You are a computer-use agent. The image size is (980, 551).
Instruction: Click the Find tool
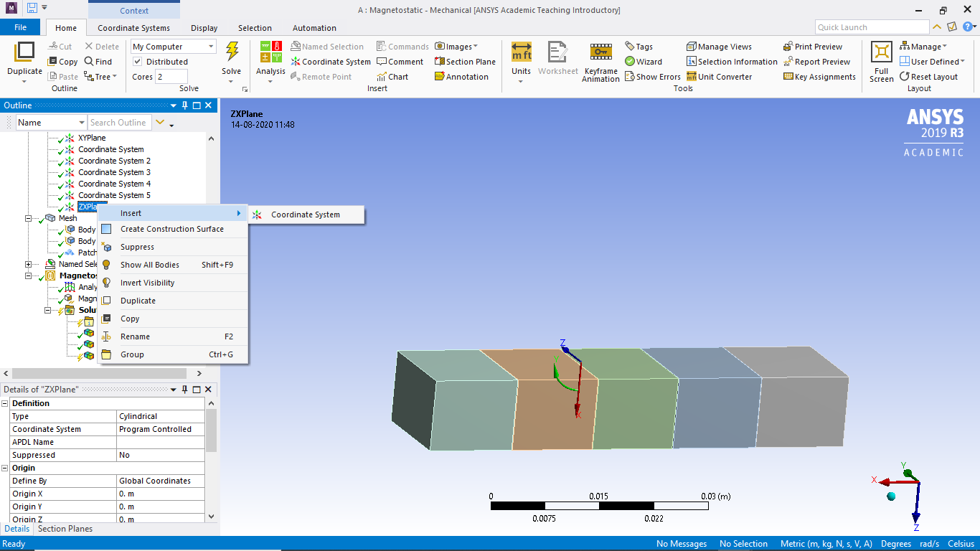click(x=98, y=62)
